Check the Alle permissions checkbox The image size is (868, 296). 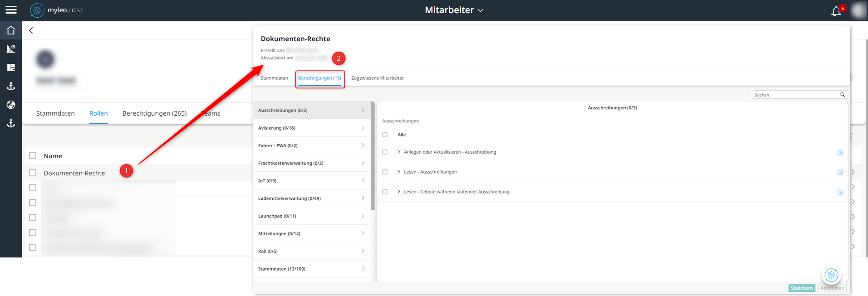click(385, 135)
